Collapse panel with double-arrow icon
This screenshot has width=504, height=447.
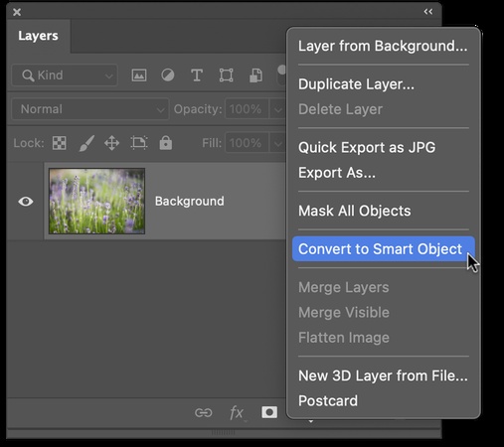(428, 12)
